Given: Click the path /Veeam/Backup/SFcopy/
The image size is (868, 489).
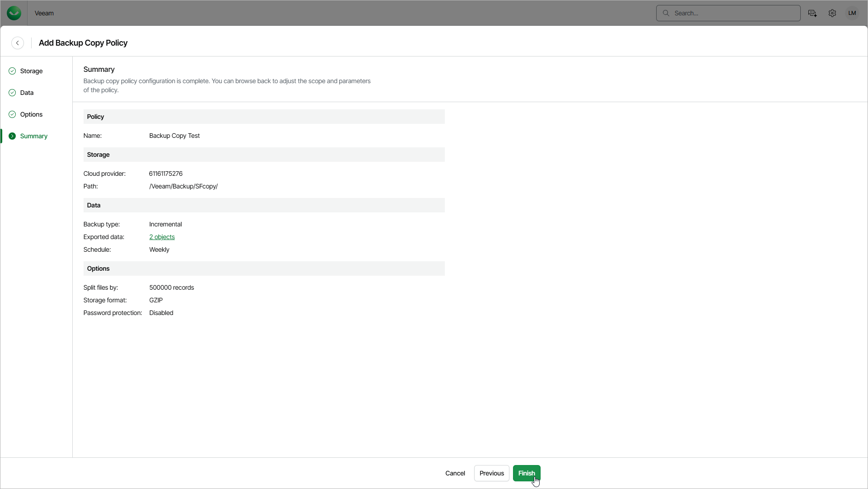Looking at the screenshot, I should (183, 186).
